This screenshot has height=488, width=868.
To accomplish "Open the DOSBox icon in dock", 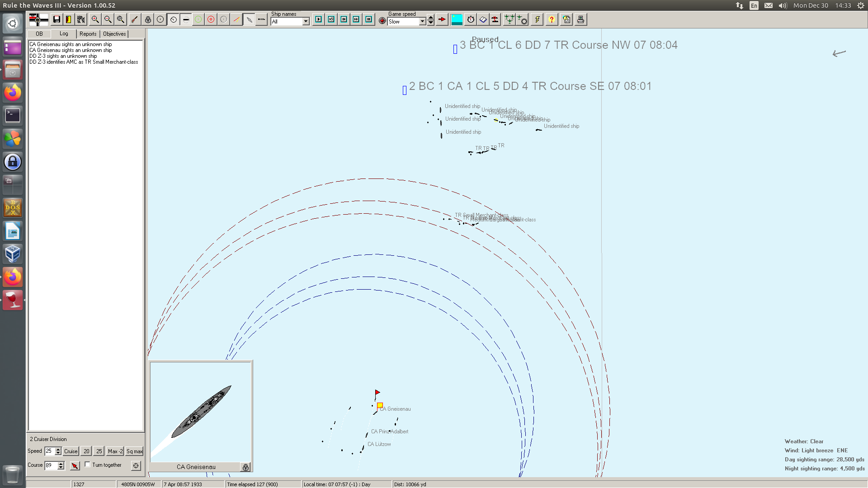I will (13, 207).
